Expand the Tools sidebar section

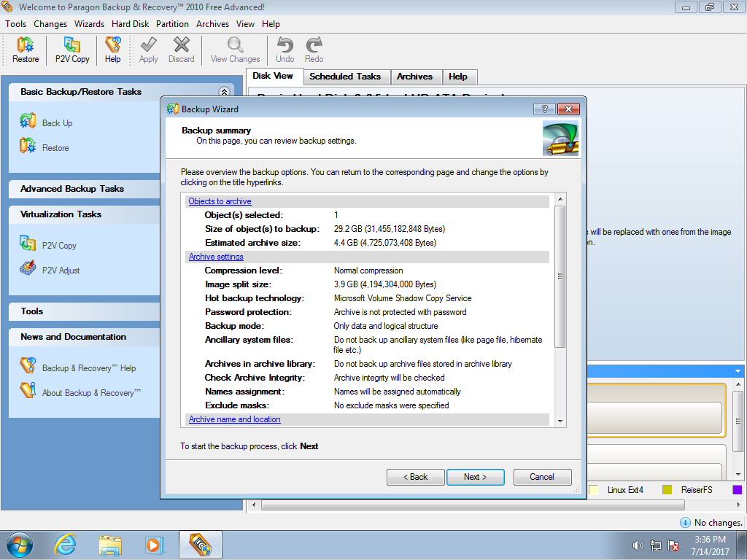pyautogui.click(x=32, y=311)
